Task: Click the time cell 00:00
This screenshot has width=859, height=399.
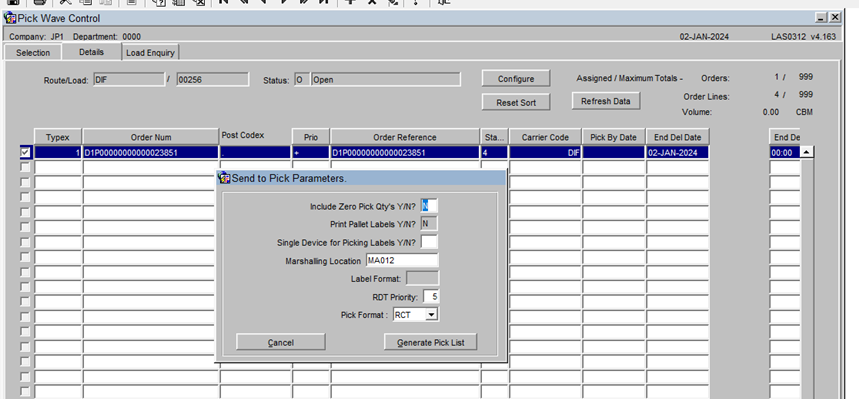Action: point(784,153)
